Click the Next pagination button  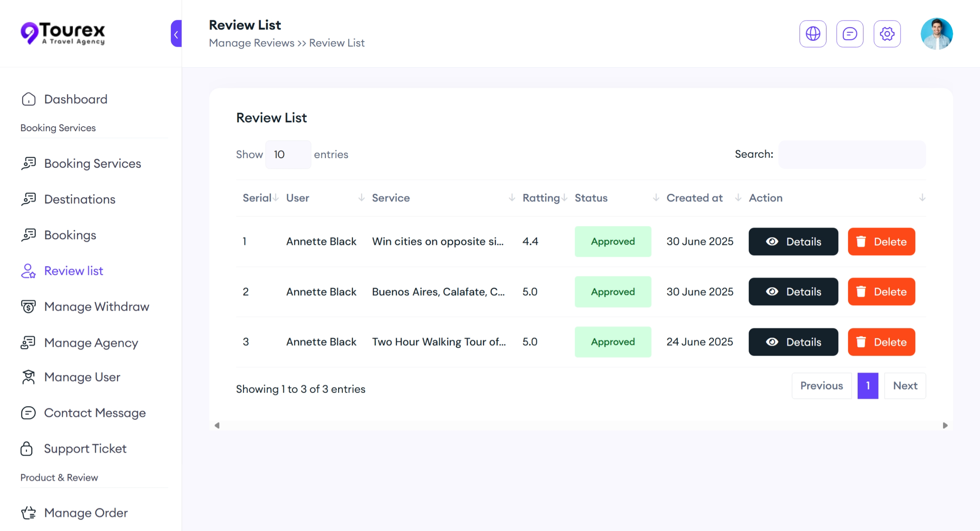point(905,386)
